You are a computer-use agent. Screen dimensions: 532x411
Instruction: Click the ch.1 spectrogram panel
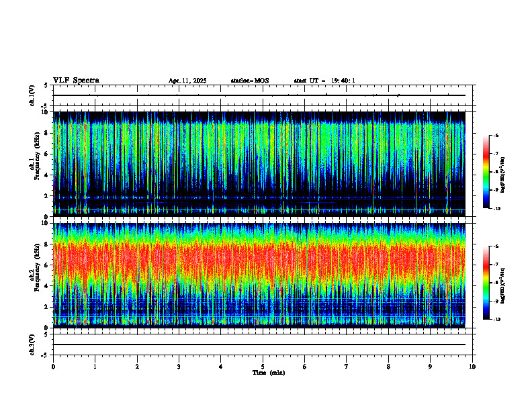[x=259, y=164]
